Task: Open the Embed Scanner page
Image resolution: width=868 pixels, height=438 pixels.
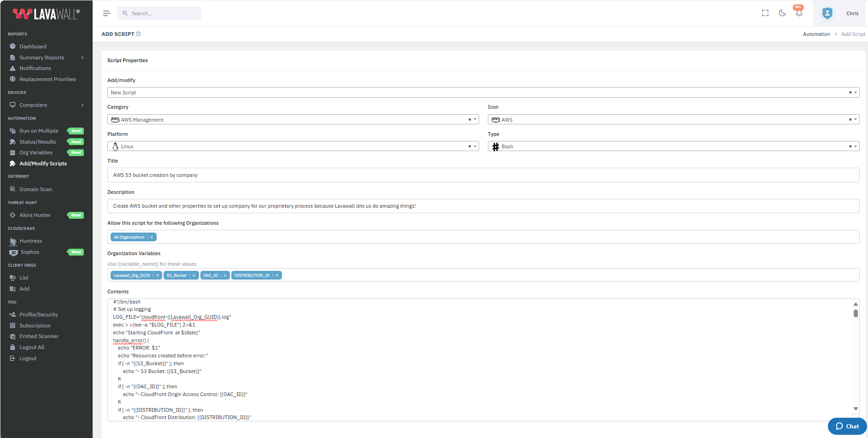Action: click(39, 336)
